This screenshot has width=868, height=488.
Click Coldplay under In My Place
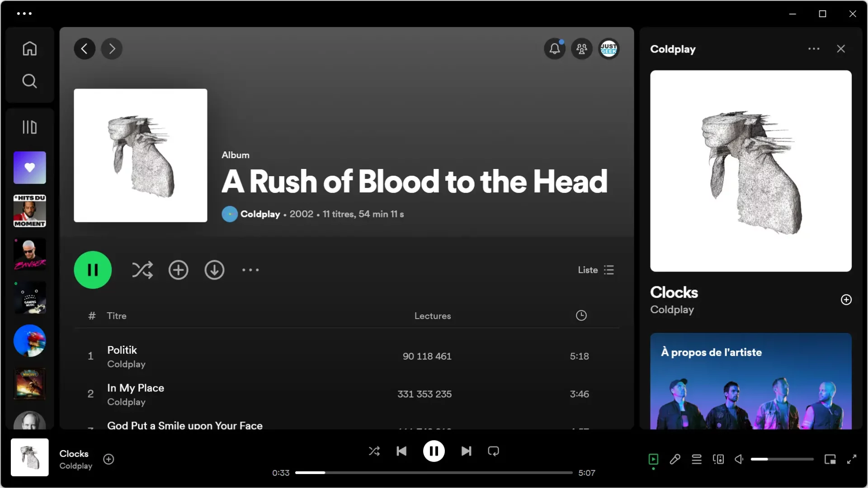(126, 402)
